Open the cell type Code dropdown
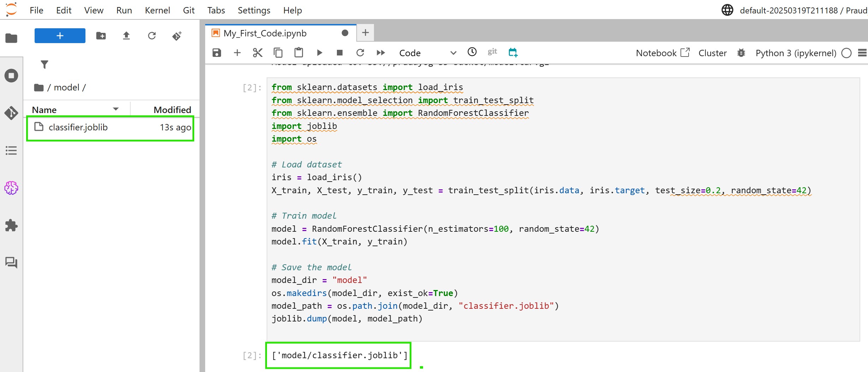This screenshot has width=868, height=372. tap(427, 53)
